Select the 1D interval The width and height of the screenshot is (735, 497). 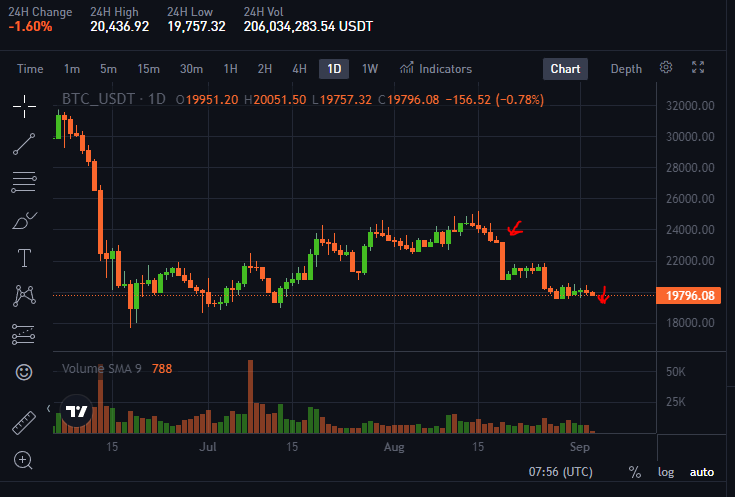pyautogui.click(x=334, y=69)
